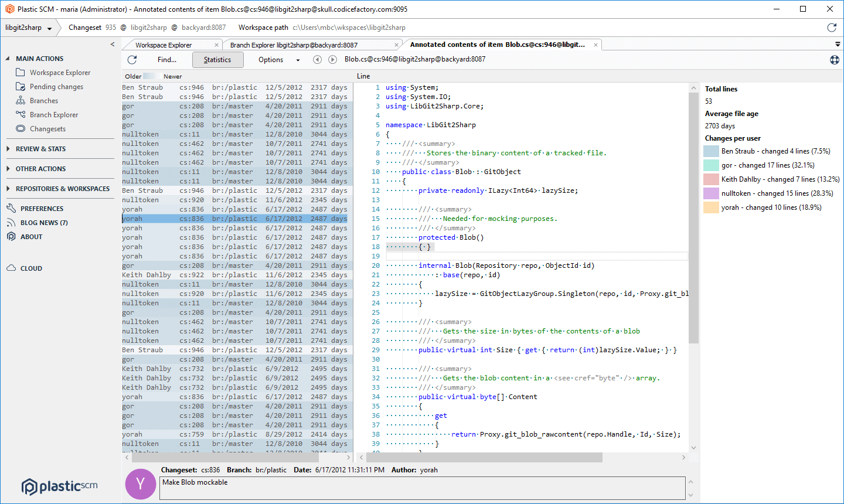Click the 'Changeset 935' header label
Screen dimensions: 844x504
coord(93,28)
